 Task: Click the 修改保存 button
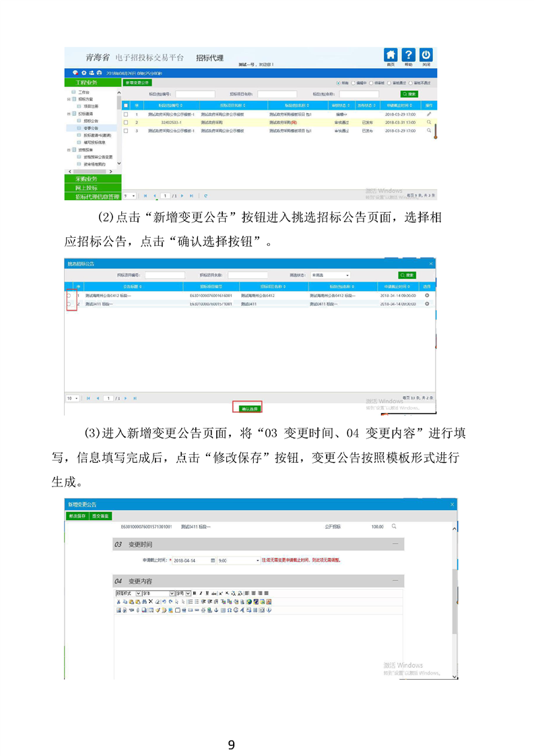tap(76, 515)
